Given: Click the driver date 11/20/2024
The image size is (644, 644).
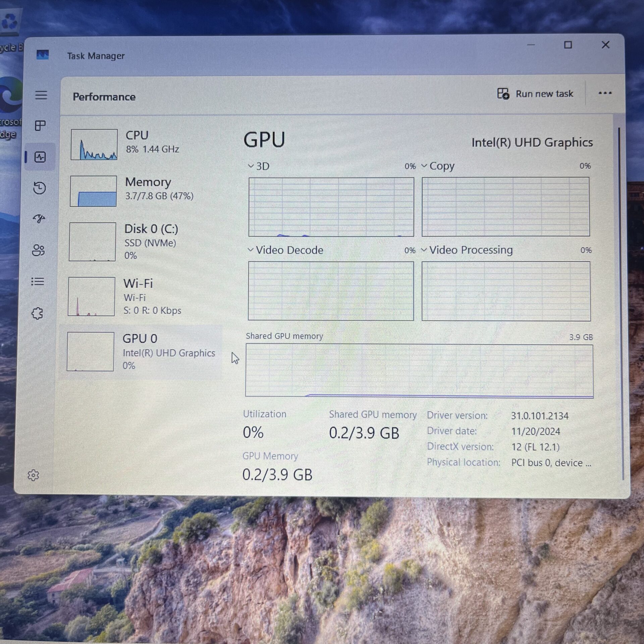Looking at the screenshot, I should (x=536, y=431).
